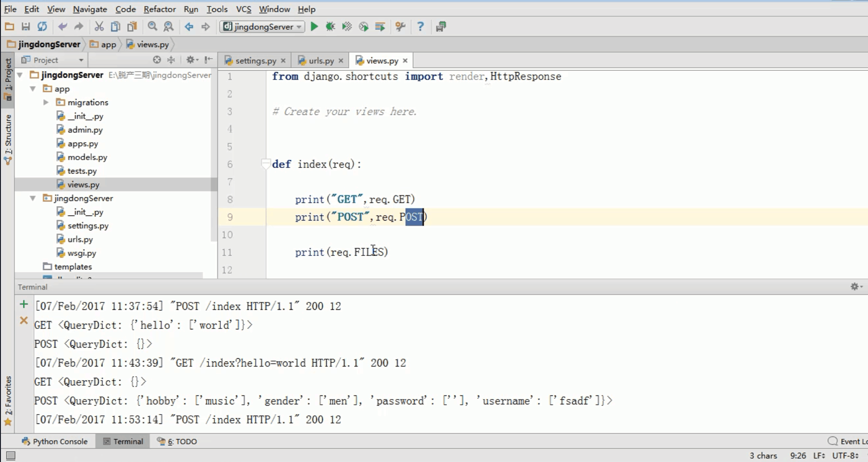Screen dimensions: 868x462
Task: Click the Collapse All icon in Project panel
Action: point(171,60)
